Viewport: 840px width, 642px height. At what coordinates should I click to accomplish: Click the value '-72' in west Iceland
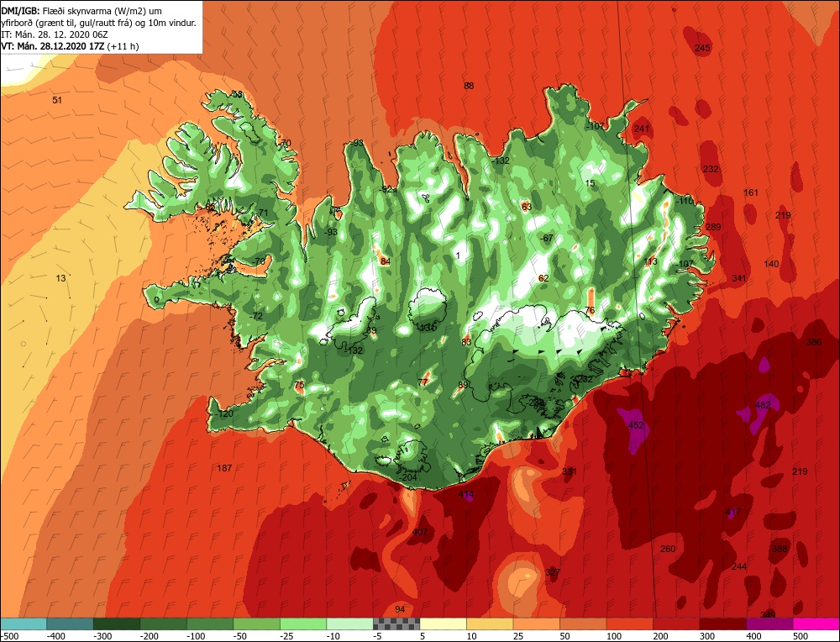click(256, 316)
